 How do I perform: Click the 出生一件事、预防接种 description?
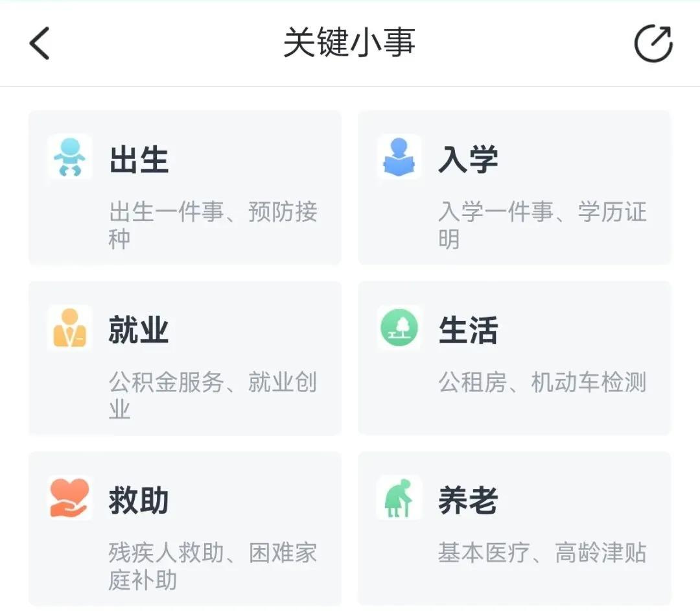tap(213, 225)
